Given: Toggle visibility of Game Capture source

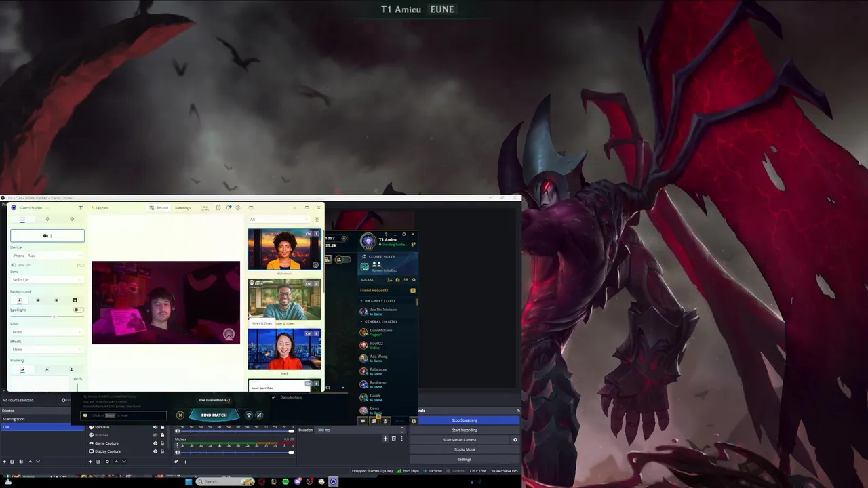Looking at the screenshot, I should (155, 443).
